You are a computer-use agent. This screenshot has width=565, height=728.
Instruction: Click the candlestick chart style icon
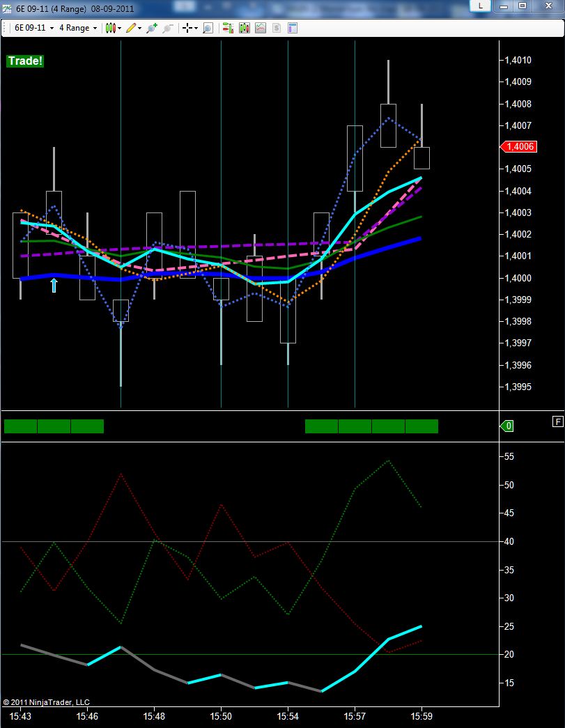click(110, 29)
